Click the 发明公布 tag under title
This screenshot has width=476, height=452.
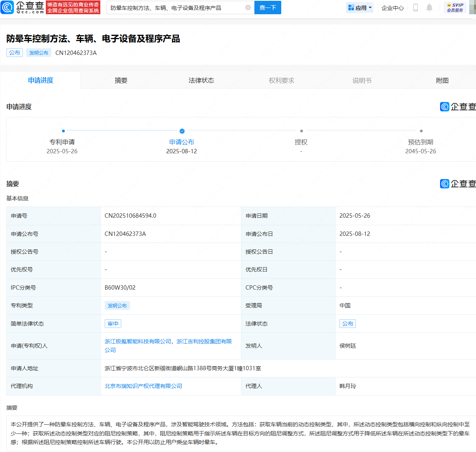[x=39, y=53]
